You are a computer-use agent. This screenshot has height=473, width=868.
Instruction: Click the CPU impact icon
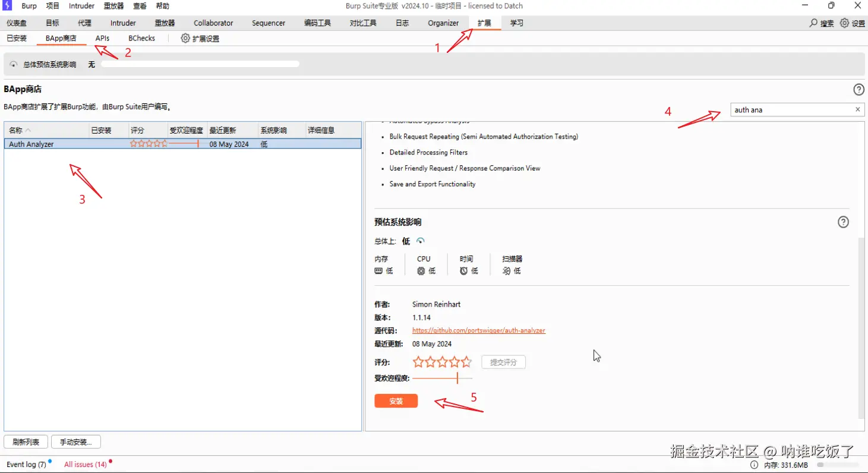pyautogui.click(x=421, y=271)
